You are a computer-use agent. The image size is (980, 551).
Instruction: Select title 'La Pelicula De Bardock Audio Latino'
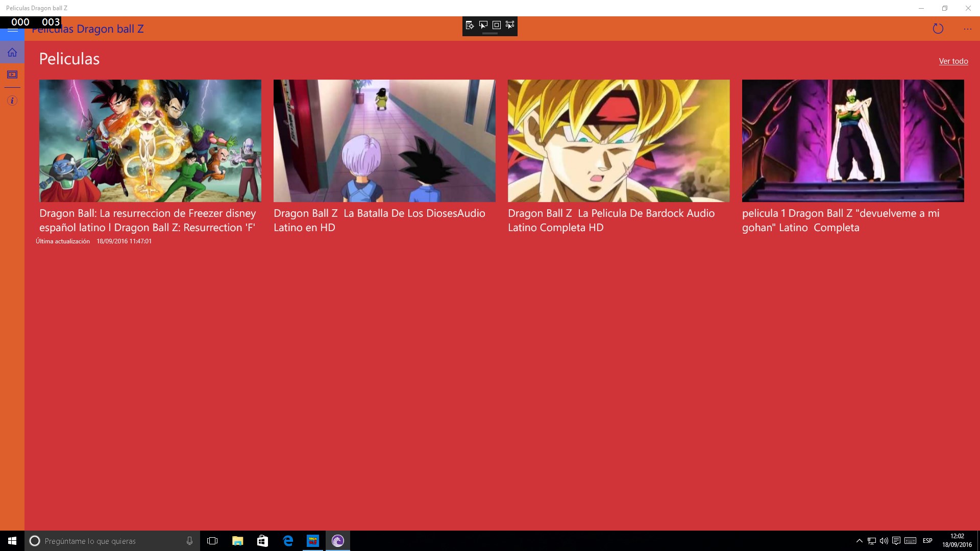pos(611,220)
